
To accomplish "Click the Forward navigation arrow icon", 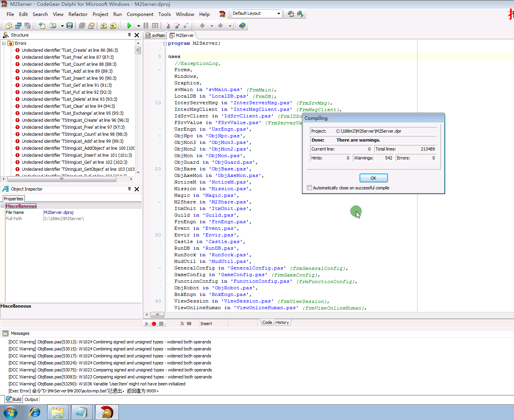I will pyautogui.click(x=221, y=26).
